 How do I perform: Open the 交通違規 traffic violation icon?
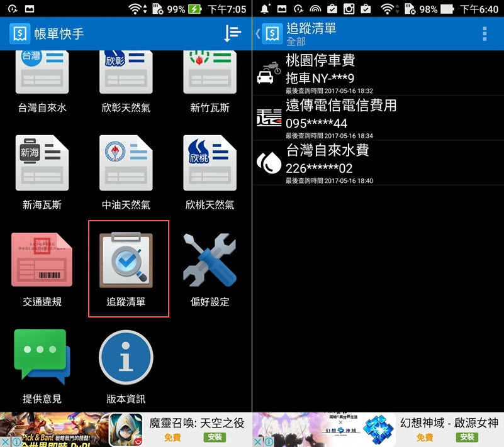coord(42,260)
